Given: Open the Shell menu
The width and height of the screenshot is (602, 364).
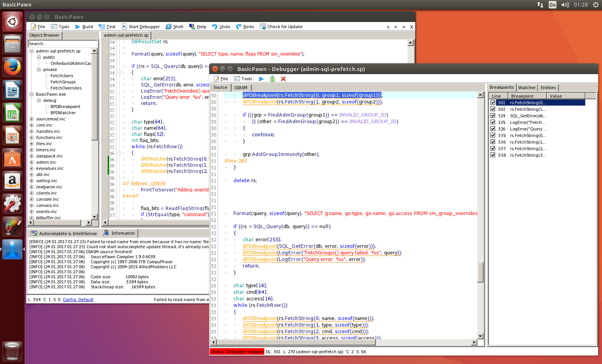Looking at the screenshot, I should coord(174,27).
